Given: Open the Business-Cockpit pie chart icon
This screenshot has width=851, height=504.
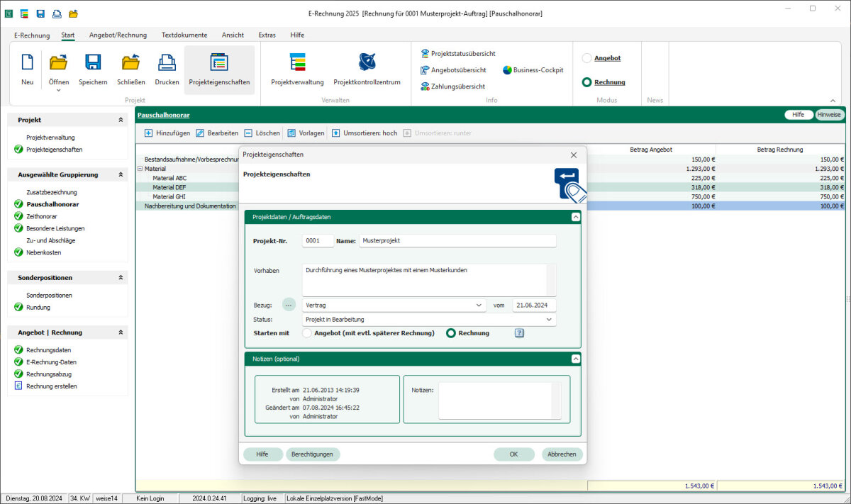Looking at the screenshot, I should (507, 70).
